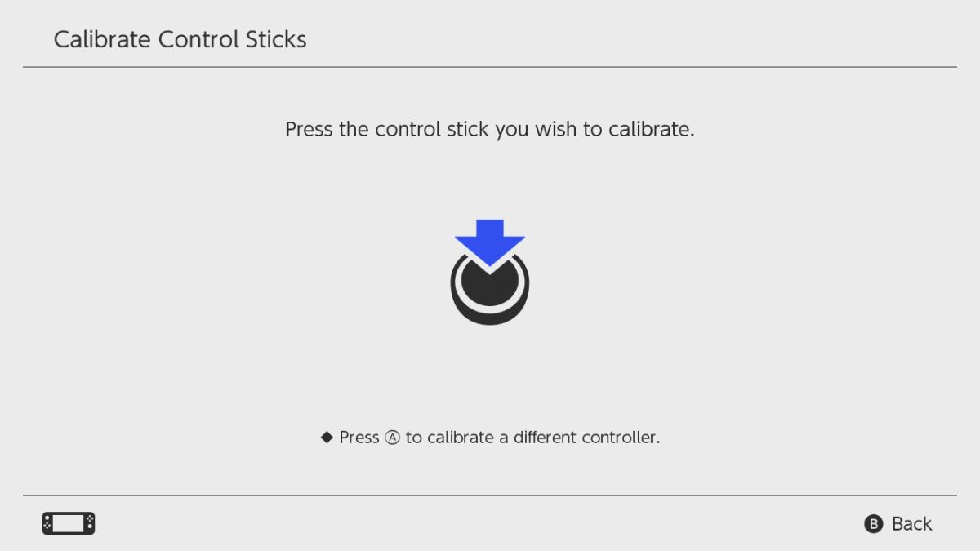Click "wish" in the instruction sentence
This screenshot has width=980, height=551.
tap(556, 129)
